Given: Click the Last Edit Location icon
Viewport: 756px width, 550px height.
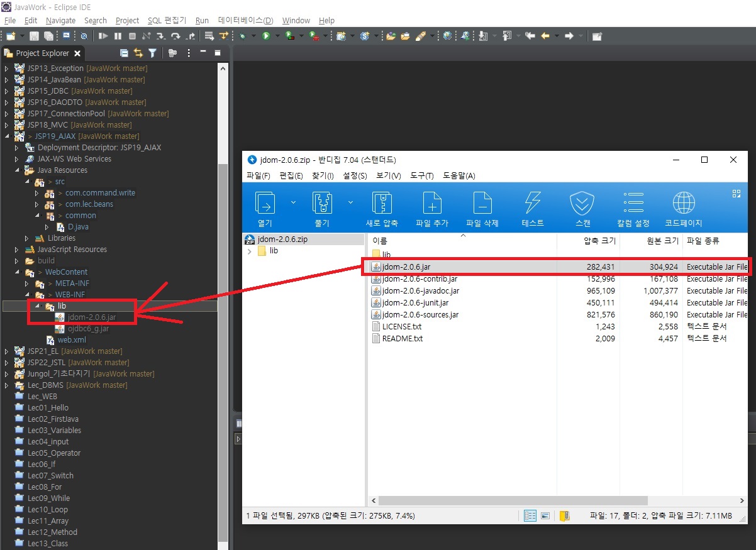Looking at the screenshot, I should (530, 36).
